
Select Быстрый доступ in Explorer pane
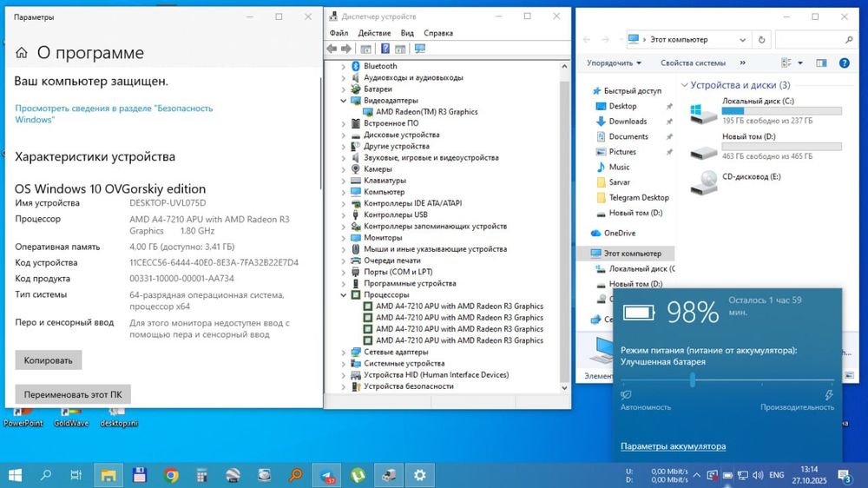coord(627,91)
